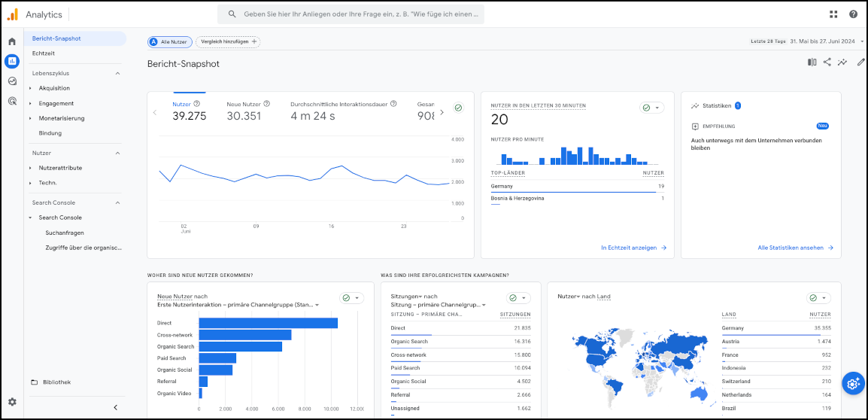Collapse the Lebenszyklus section
Viewport: 868px width, 420px height.
117,73
